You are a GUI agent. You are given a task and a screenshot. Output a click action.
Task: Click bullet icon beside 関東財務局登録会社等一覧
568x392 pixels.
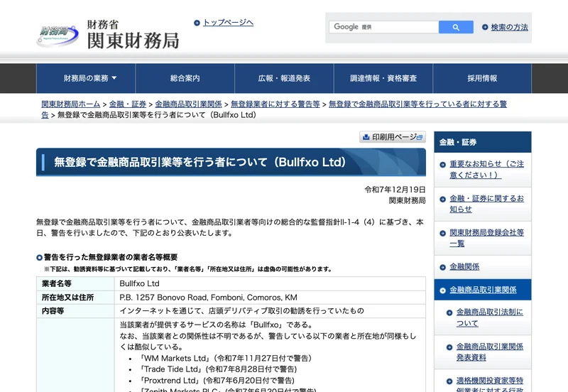coord(442,234)
